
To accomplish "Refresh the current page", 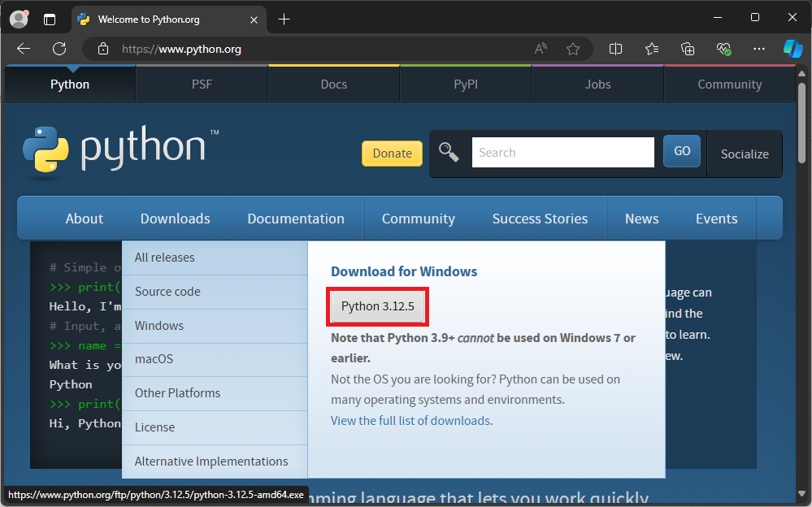I will [x=59, y=49].
